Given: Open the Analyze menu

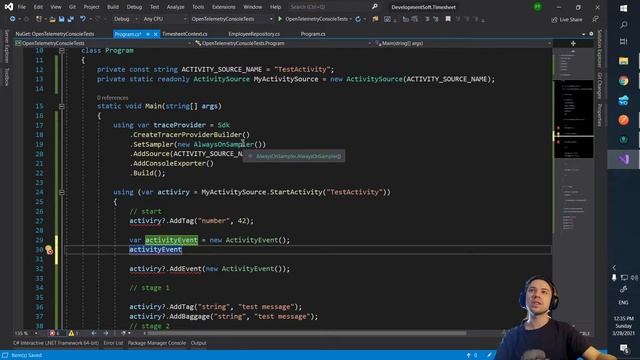Looking at the screenshot, I should [x=176, y=7].
